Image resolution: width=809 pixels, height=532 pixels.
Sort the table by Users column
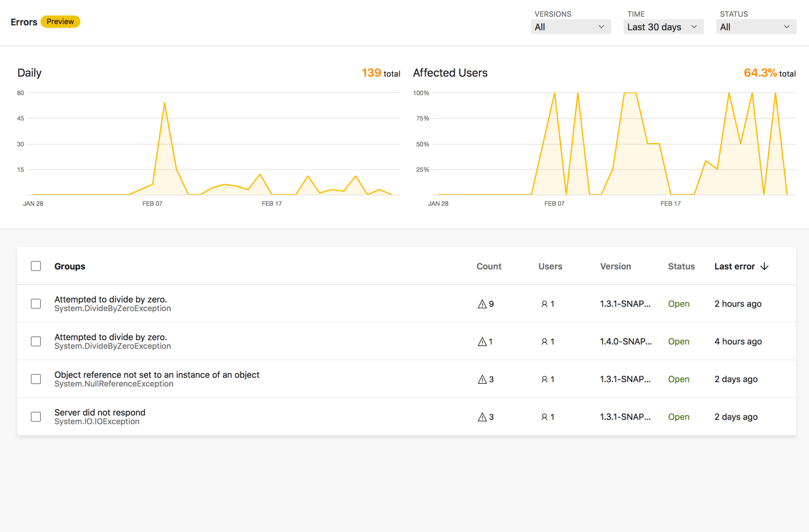point(550,266)
